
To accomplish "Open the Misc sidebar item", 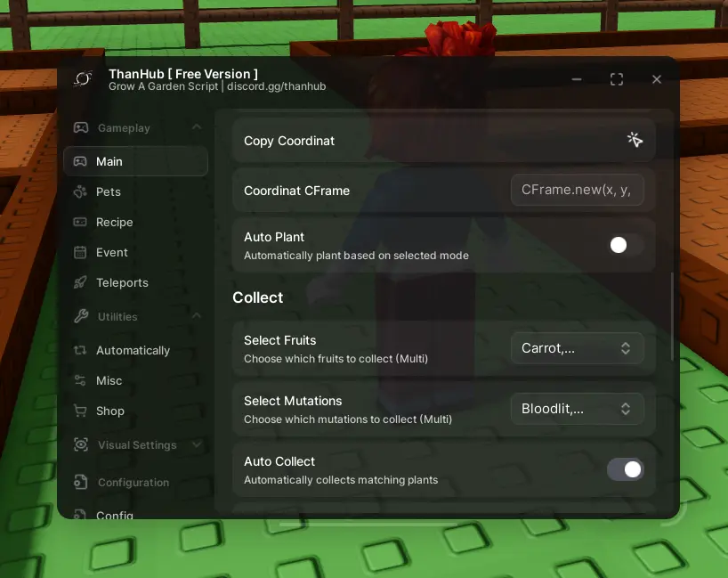I will (x=109, y=380).
